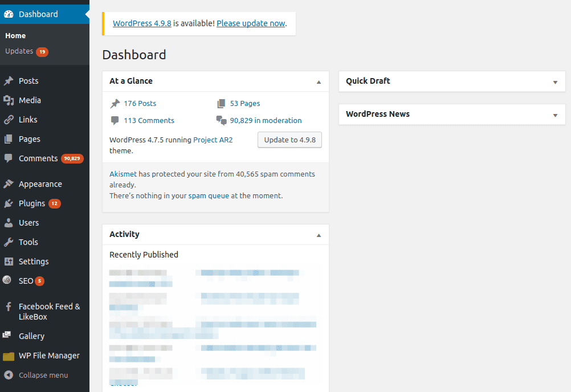This screenshot has height=392, width=571.
Task: Click the Pages icon in sidebar
Action: point(8,139)
